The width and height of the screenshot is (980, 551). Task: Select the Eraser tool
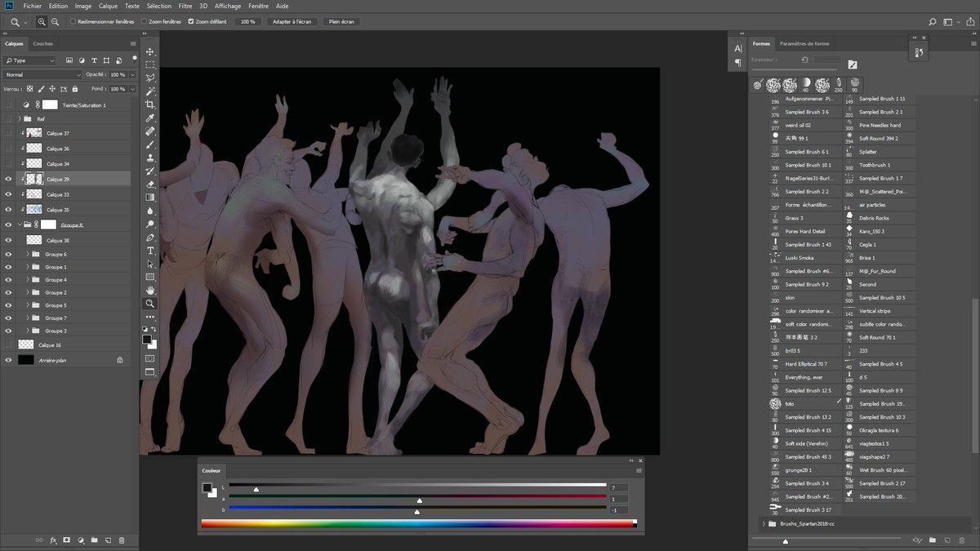point(150,184)
